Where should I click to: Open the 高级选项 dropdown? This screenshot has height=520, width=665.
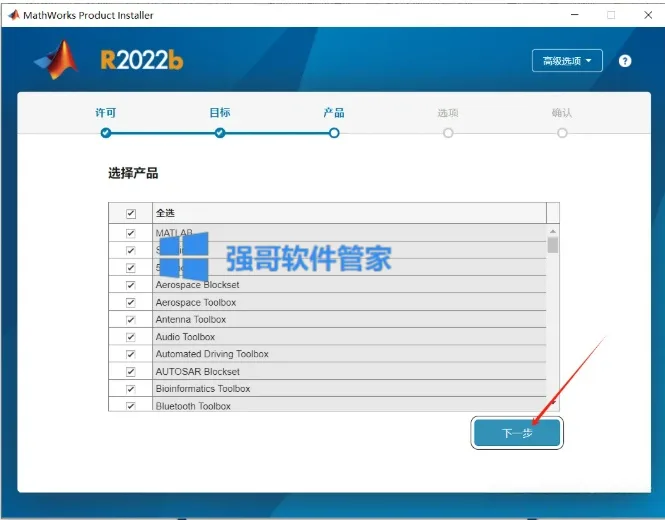pyautogui.click(x=567, y=61)
